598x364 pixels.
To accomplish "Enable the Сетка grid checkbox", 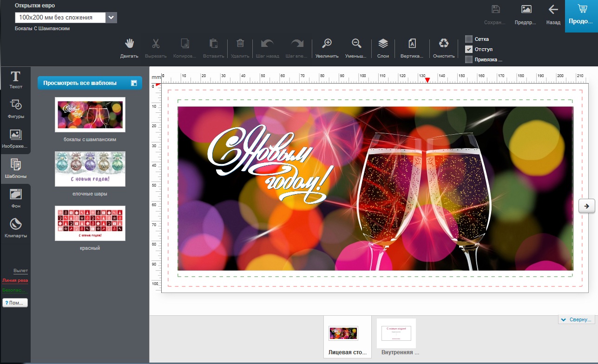I will click(469, 39).
